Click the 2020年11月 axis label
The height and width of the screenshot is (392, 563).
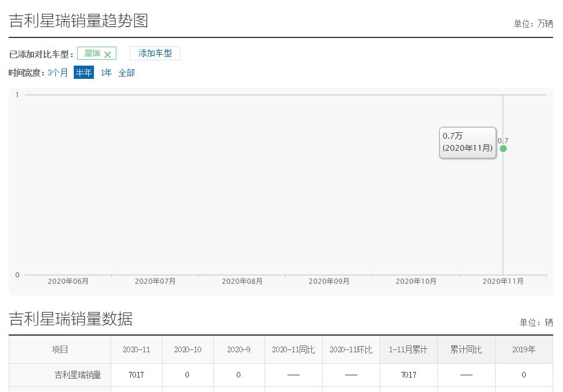502,281
